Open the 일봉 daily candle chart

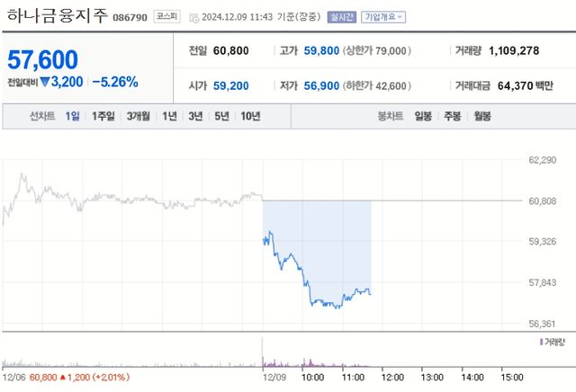[423, 116]
